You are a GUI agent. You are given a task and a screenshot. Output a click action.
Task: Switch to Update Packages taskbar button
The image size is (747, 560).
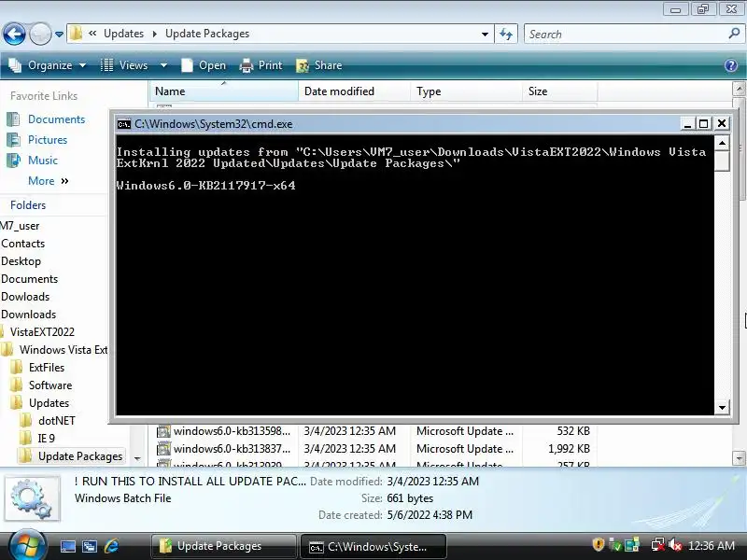pos(224,546)
